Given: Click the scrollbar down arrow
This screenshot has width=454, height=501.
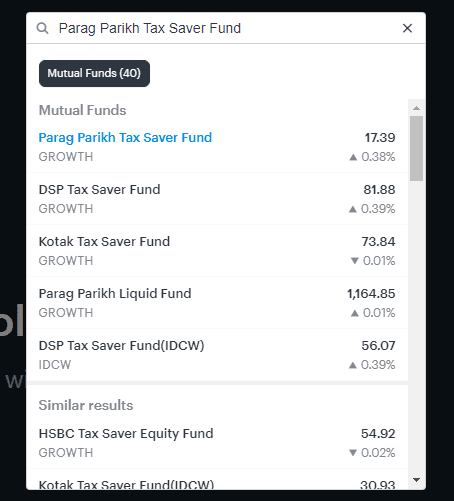Looking at the screenshot, I should (416, 480).
